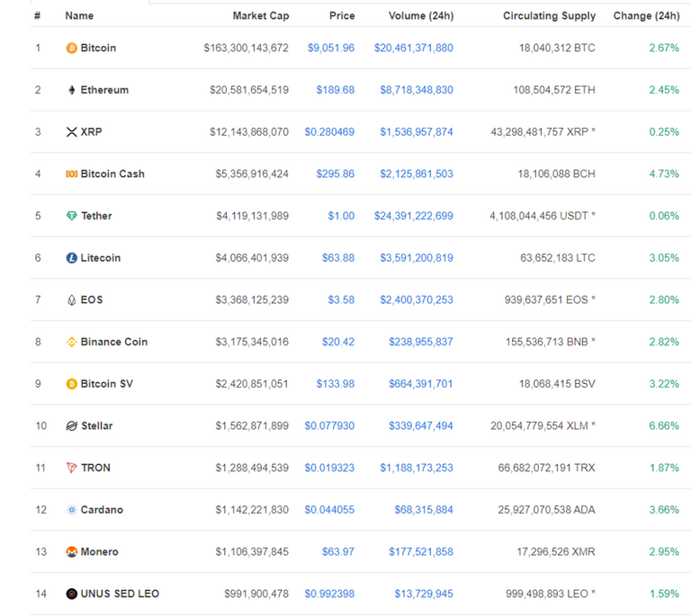This screenshot has height=616, width=691.
Task: Click EOS volume $2,400,370,253
Action: 417,299
